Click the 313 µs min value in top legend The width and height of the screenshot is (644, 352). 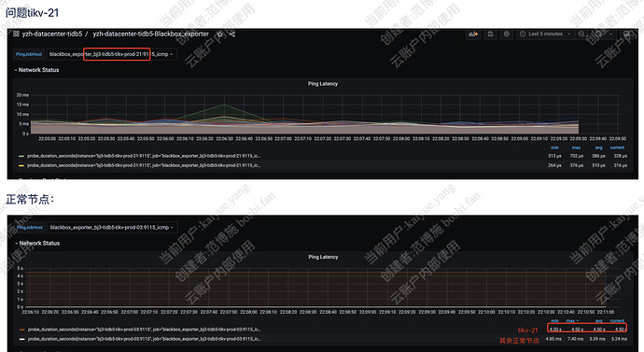coord(554,156)
